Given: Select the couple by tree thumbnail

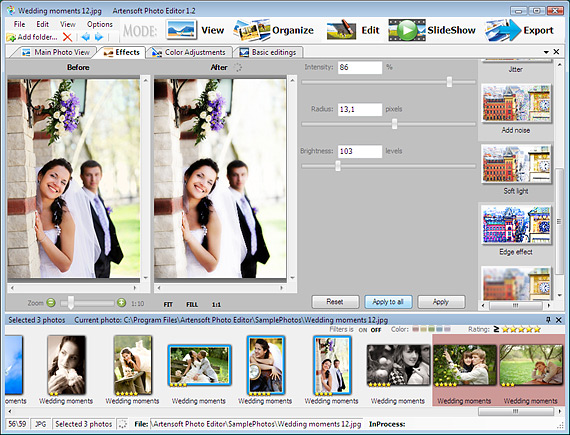Looking at the screenshot, I should (464, 365).
